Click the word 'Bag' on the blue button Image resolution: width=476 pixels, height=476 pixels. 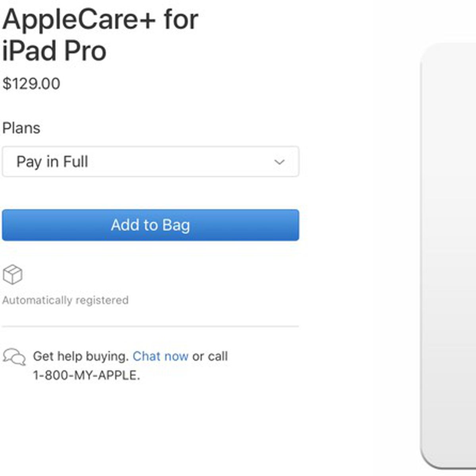pyautogui.click(x=176, y=225)
